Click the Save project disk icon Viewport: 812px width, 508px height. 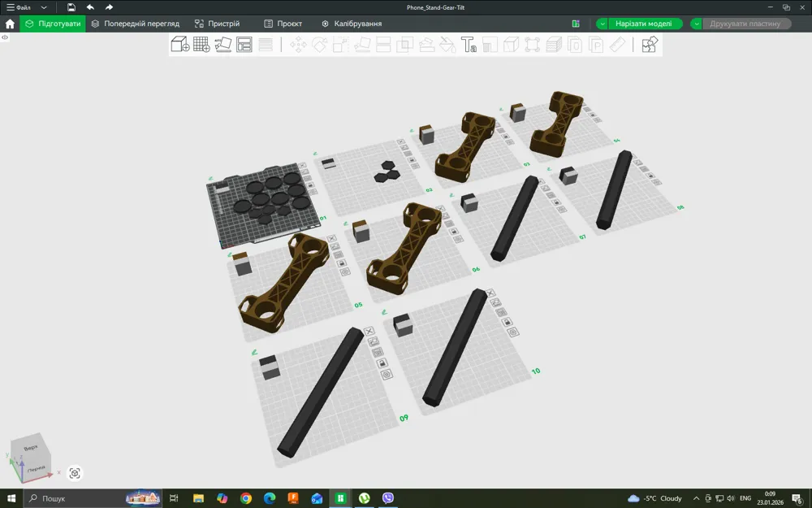71,7
